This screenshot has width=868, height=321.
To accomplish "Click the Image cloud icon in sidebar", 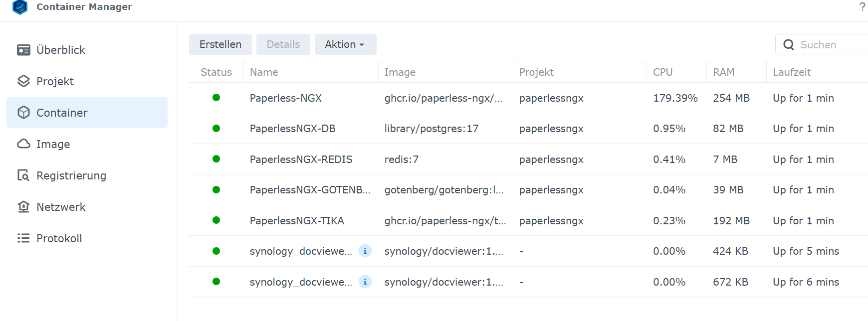I will coord(23,144).
